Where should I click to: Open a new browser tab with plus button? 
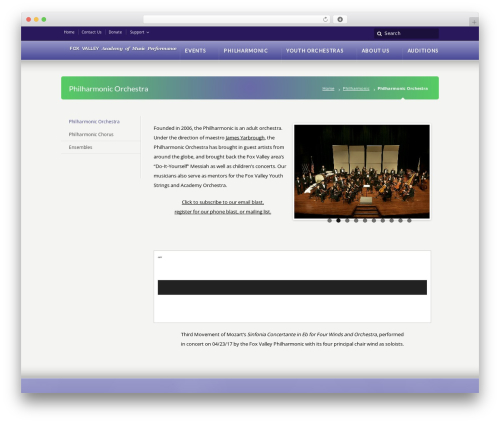tap(474, 22)
